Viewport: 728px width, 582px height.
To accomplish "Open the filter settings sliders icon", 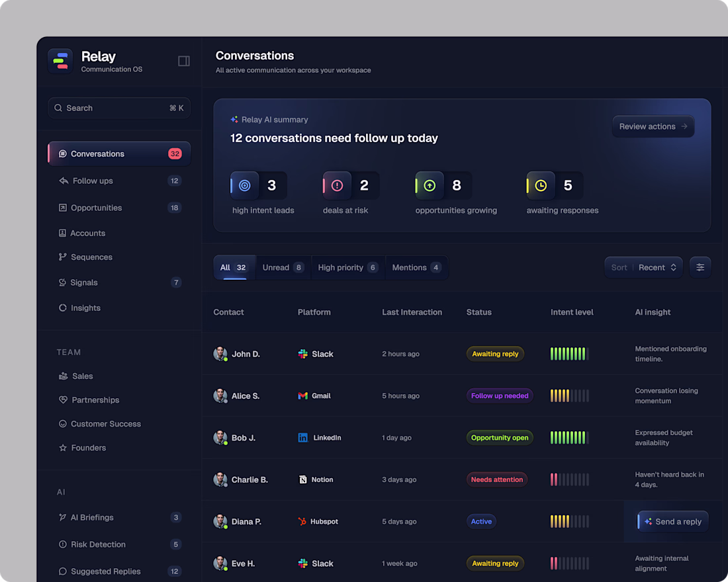I will click(x=700, y=267).
